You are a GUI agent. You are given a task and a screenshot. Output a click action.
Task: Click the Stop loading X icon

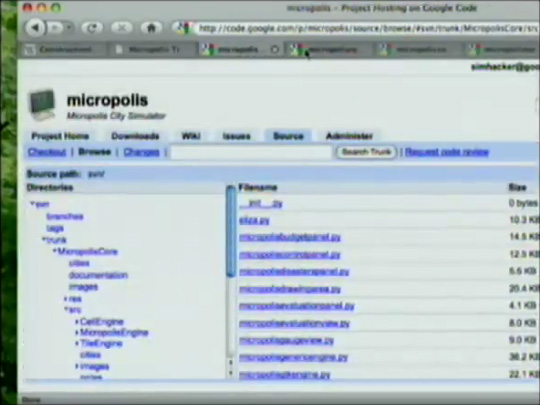(x=122, y=28)
